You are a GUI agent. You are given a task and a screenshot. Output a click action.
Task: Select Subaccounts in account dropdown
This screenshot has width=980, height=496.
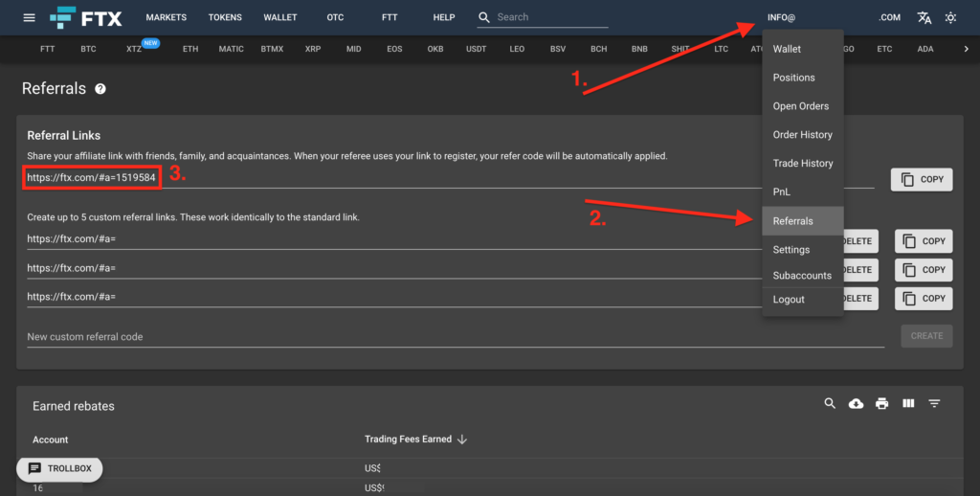[x=803, y=275]
